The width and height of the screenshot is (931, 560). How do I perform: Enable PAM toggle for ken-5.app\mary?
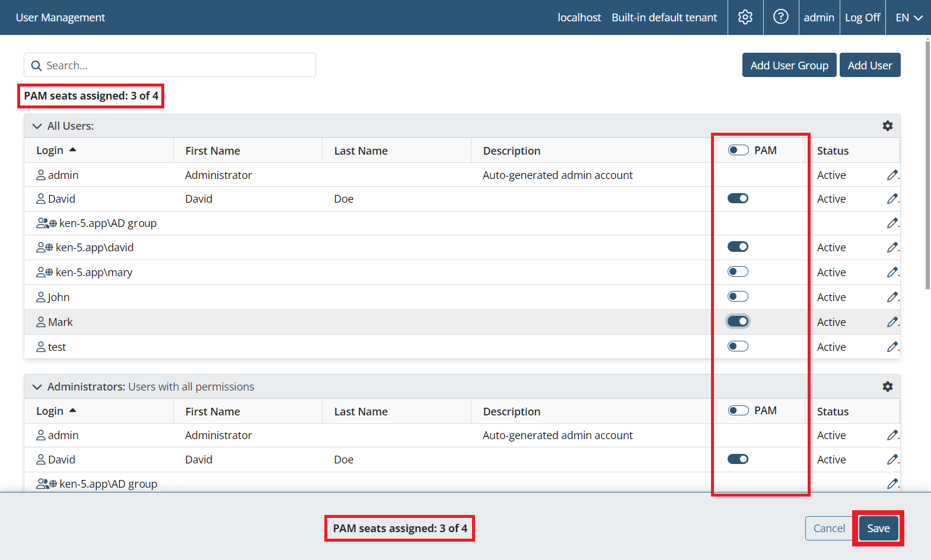click(738, 271)
